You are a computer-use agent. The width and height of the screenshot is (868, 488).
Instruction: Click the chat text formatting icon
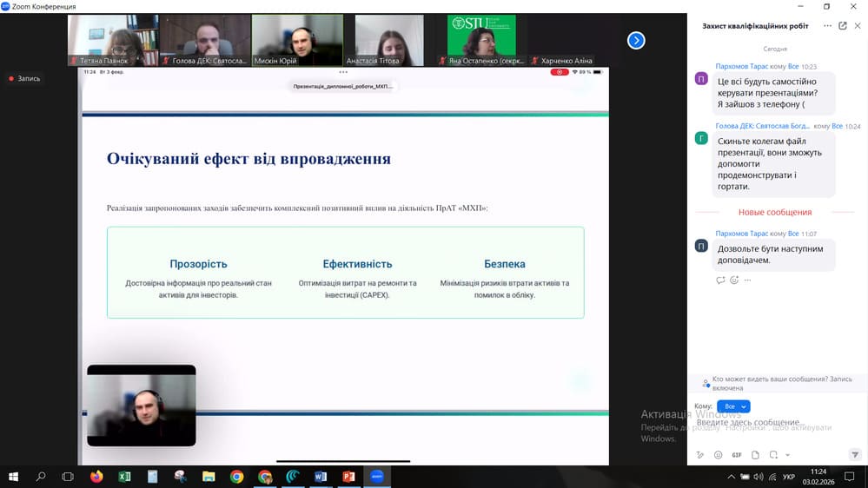700,455
